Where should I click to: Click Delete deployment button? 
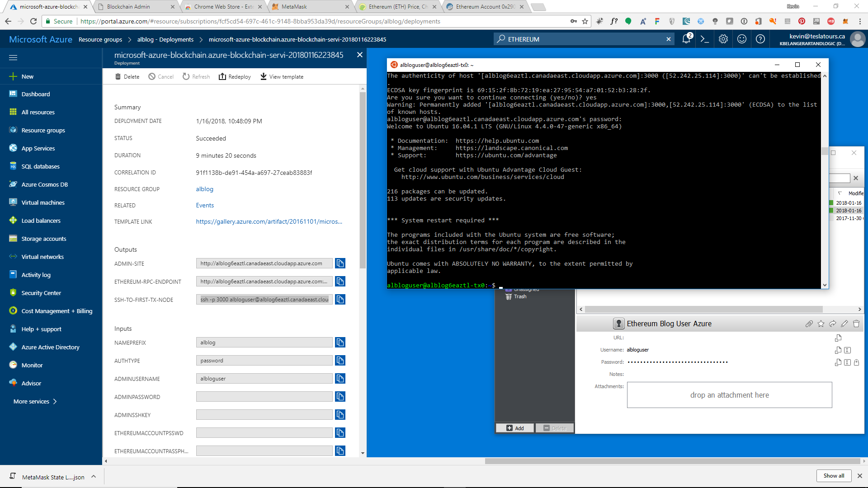[x=127, y=76]
